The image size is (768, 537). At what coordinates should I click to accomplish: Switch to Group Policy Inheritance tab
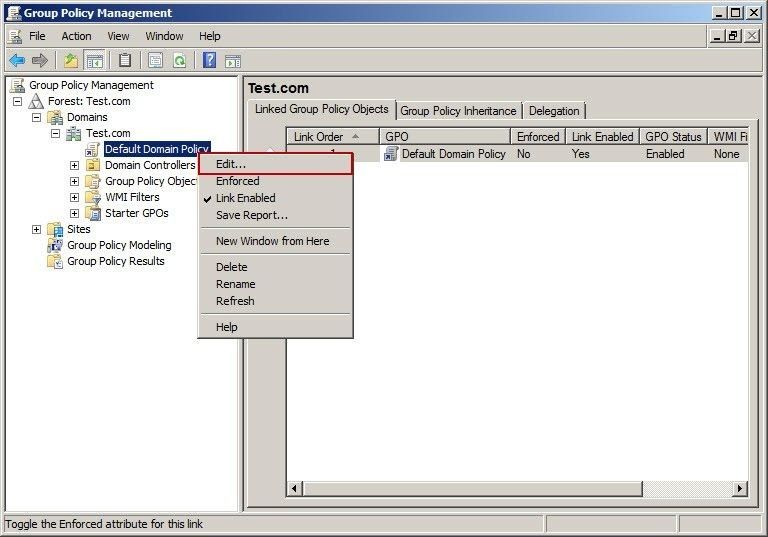click(458, 111)
